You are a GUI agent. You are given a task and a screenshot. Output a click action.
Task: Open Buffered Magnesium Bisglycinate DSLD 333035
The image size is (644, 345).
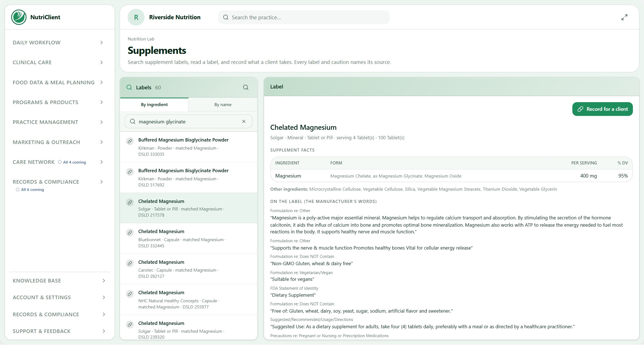(189, 147)
